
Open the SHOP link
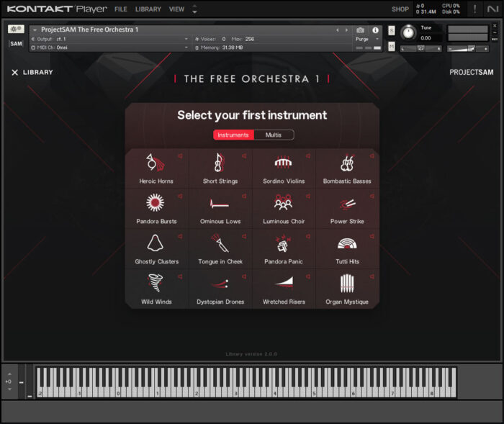[x=400, y=9]
